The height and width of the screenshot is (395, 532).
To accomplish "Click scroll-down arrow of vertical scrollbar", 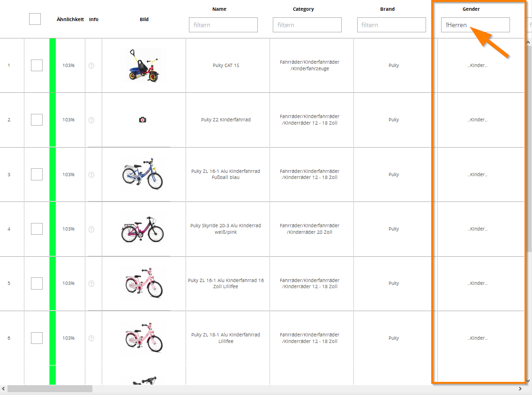I will click(528, 380).
